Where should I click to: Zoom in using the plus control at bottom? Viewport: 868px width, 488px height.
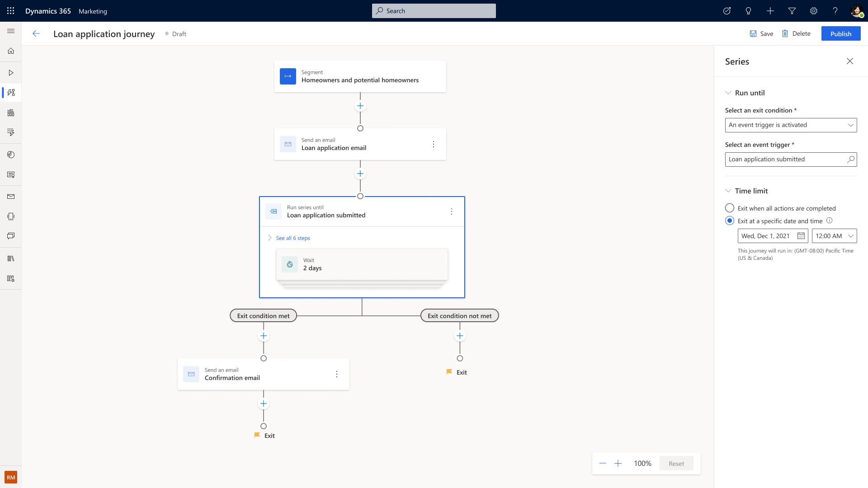tap(618, 463)
